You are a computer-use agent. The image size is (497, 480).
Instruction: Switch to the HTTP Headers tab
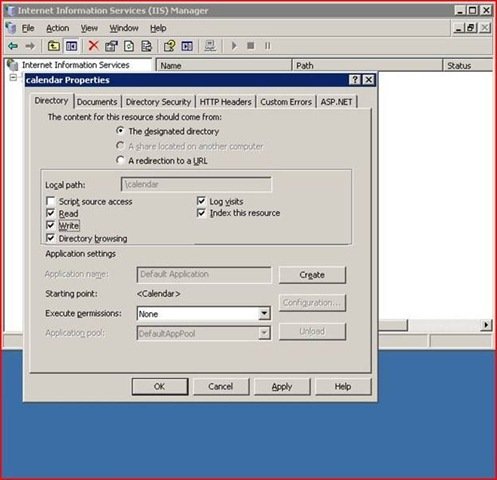click(225, 102)
